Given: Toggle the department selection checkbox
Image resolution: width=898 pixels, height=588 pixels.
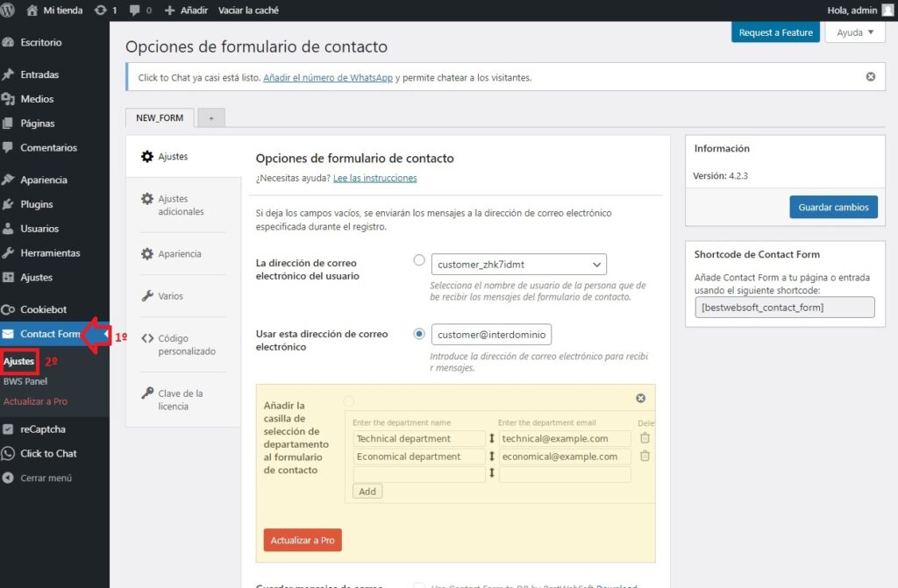Looking at the screenshot, I should pos(349,400).
